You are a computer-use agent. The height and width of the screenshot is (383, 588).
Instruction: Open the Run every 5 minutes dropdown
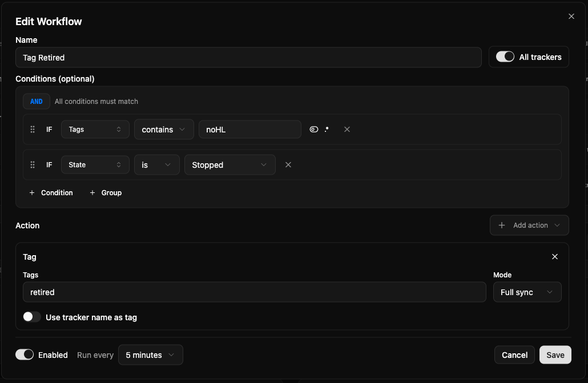(x=150, y=355)
